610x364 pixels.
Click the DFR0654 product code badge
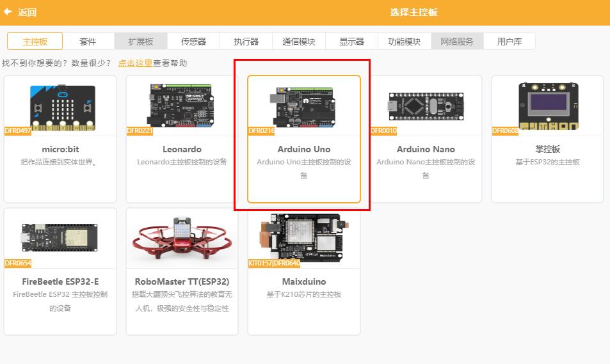tap(18, 264)
